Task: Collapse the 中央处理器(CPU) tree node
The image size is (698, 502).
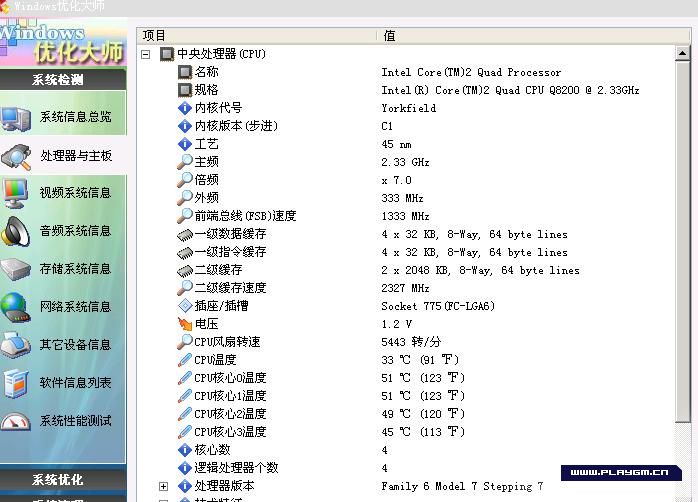Action: (146, 55)
